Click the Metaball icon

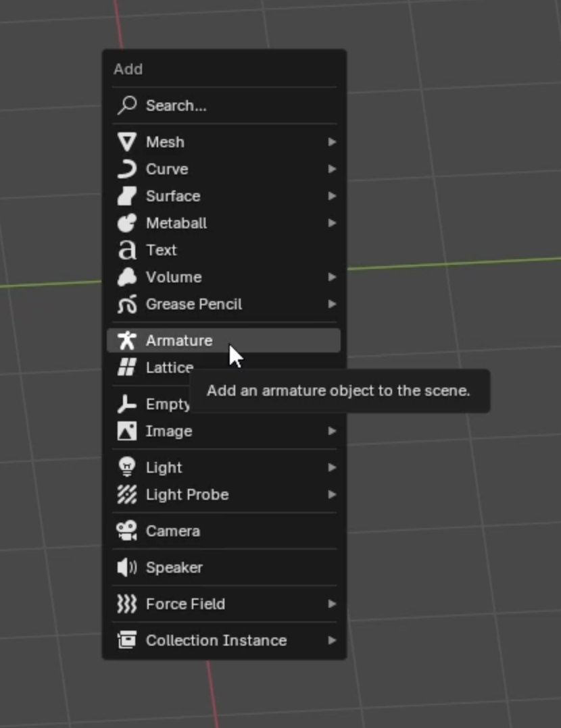click(127, 223)
